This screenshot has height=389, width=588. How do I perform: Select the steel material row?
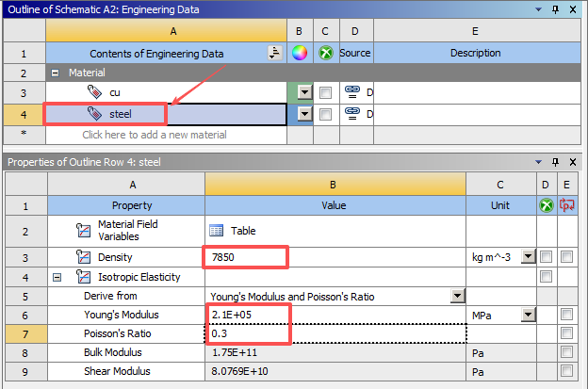[166, 114]
